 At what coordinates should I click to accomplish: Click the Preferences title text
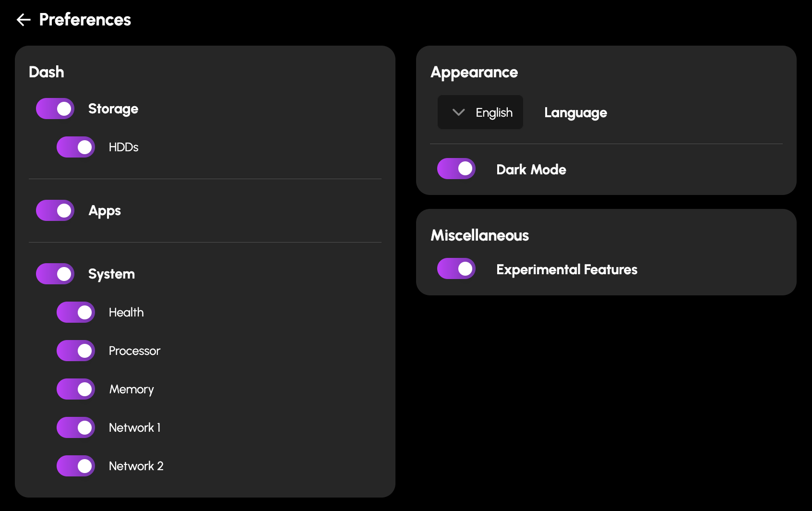85,20
